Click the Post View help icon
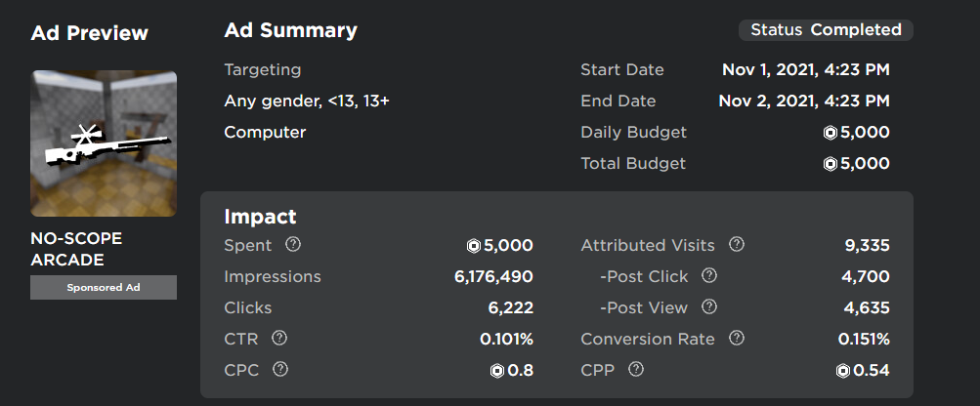980x406 pixels. [x=709, y=307]
